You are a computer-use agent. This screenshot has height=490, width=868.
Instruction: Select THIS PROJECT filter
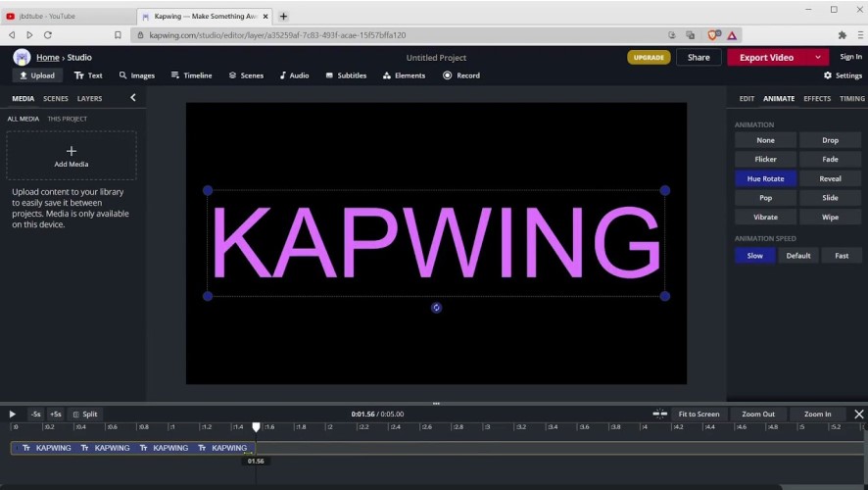tap(67, 119)
